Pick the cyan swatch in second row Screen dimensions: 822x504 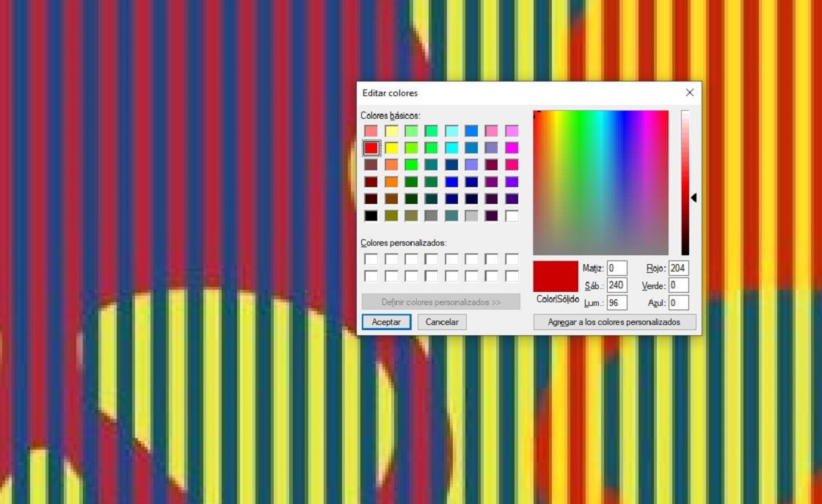coord(451,148)
